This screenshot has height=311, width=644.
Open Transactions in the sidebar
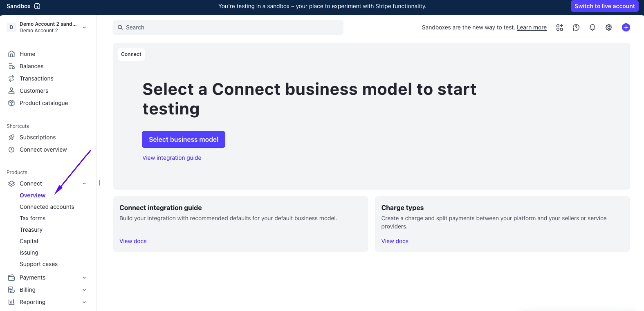36,78
